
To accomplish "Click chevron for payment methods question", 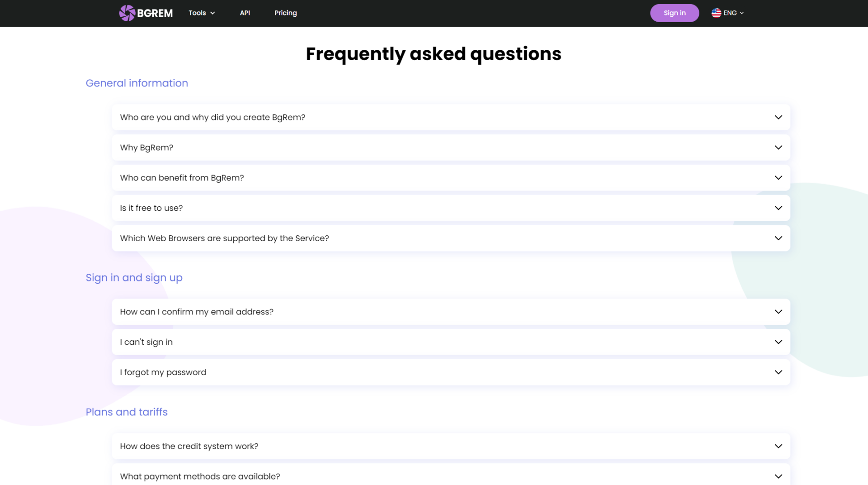I will coord(778,476).
